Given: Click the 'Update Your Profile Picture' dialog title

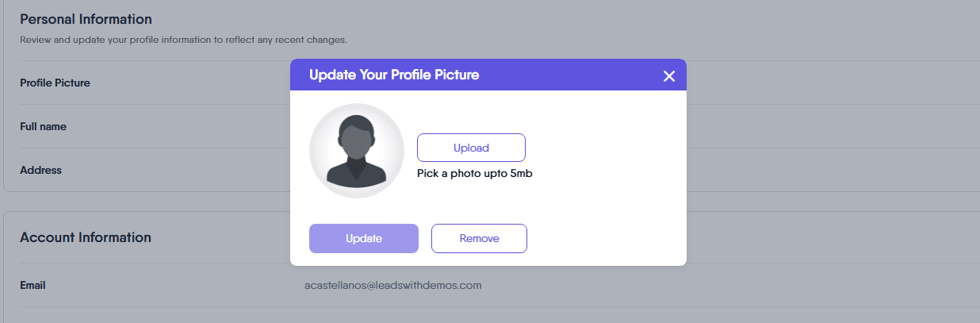Looking at the screenshot, I should pos(393,75).
